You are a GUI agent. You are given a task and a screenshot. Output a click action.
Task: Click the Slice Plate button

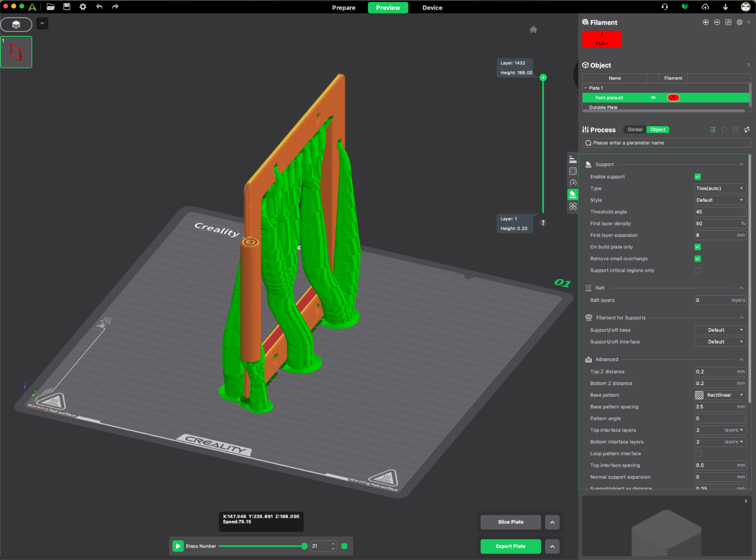(511, 522)
